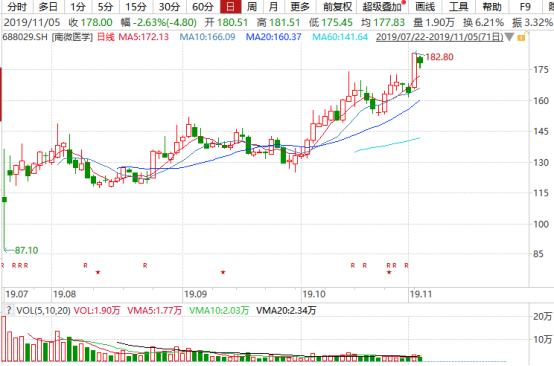
Task: Select the red star marker below 19.09
Action: [x=223, y=272]
